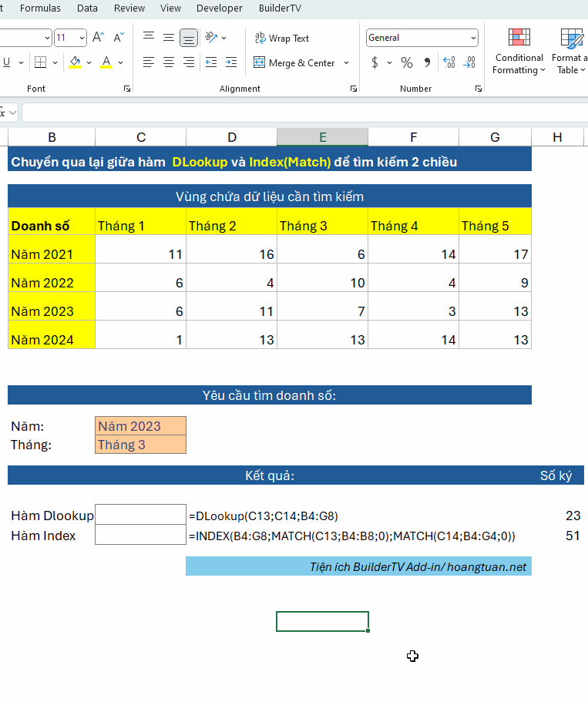Open accounting format dropdown arrow

pos(389,62)
